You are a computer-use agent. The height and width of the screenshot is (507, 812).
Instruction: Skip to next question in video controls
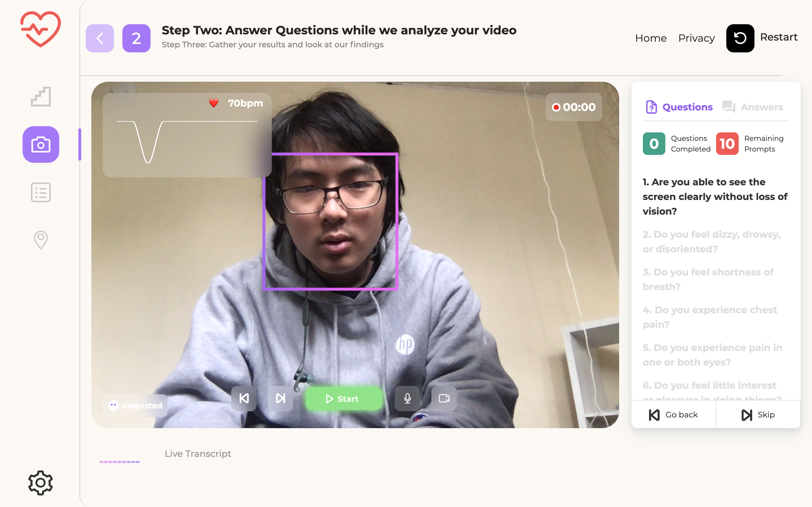coord(281,398)
